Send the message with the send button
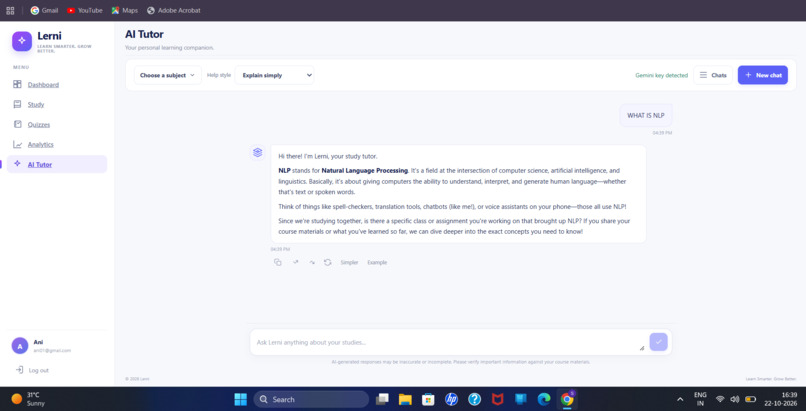Viewport: 806px width, 411px height. [658, 342]
